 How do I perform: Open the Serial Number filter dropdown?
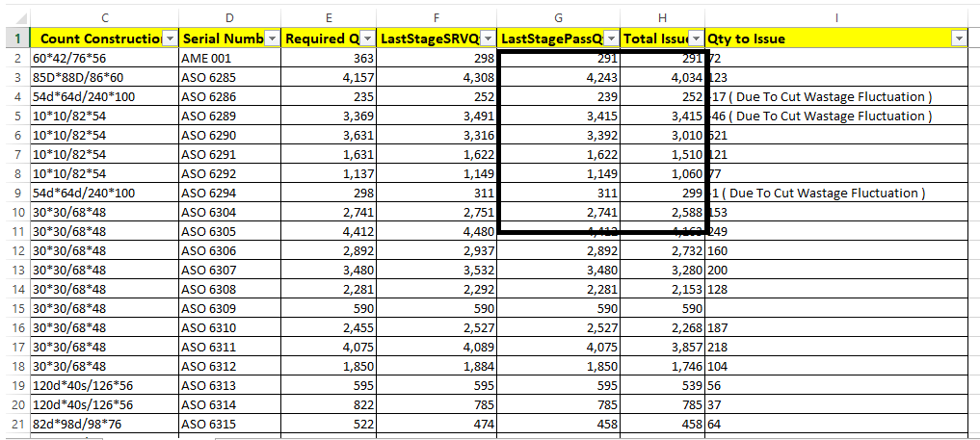coord(273,39)
